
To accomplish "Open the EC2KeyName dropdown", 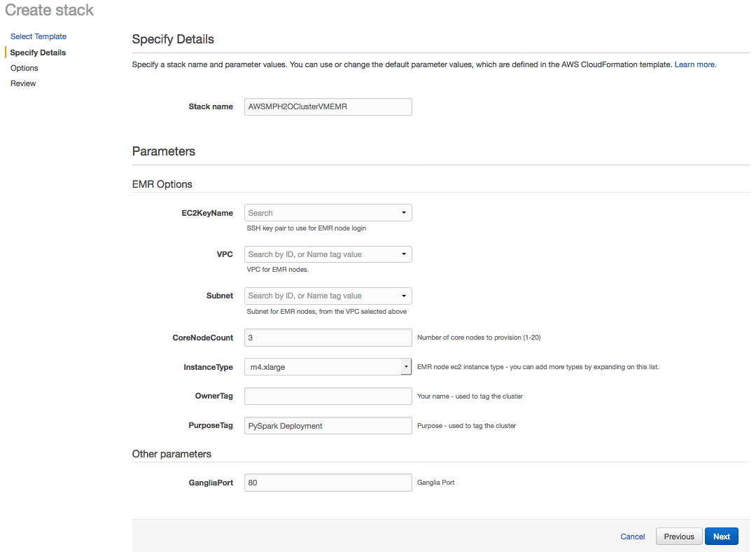I will 328,212.
